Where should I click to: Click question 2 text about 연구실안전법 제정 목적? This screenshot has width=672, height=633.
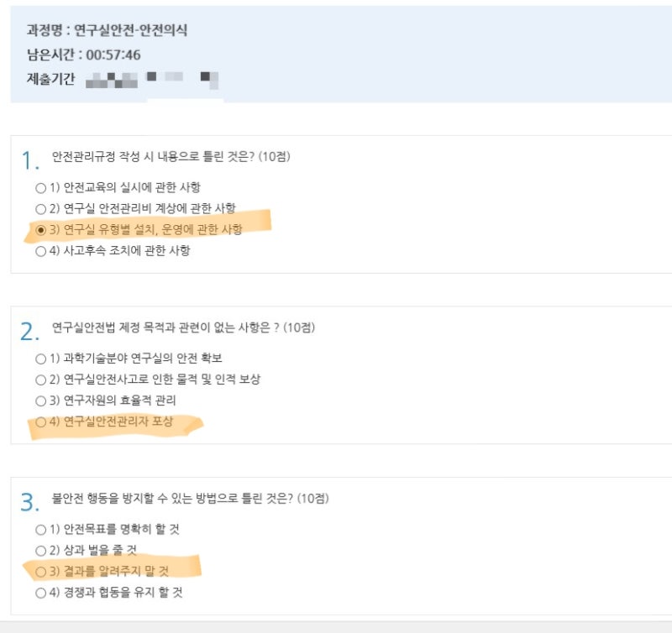(183, 327)
